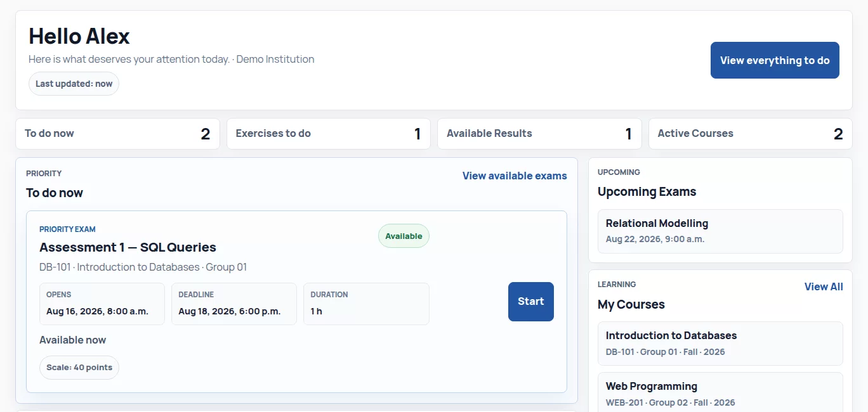Select the Relational Modelling upcoming exam
The height and width of the screenshot is (412, 868).
point(720,231)
